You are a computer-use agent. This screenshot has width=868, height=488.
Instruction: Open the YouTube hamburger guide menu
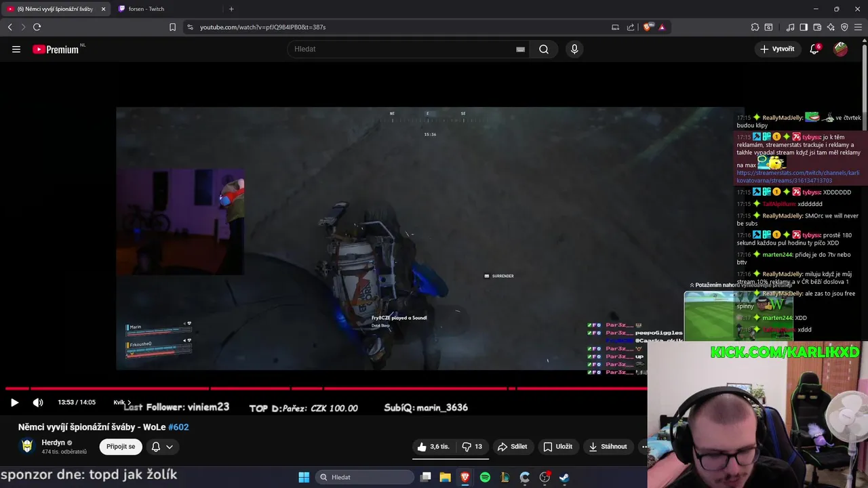16,49
